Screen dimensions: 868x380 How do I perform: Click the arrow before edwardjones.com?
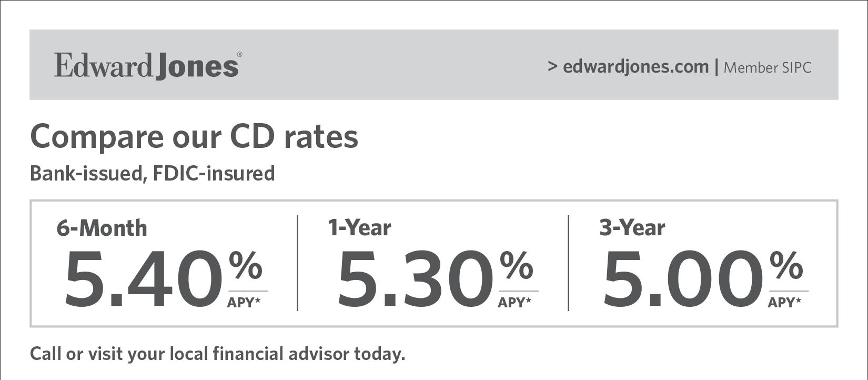(x=552, y=67)
